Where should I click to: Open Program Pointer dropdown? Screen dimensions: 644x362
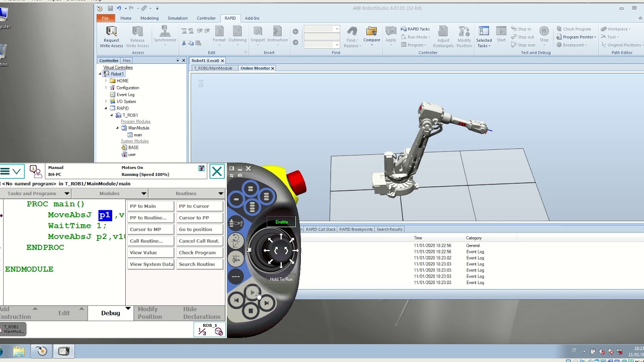click(x=576, y=37)
